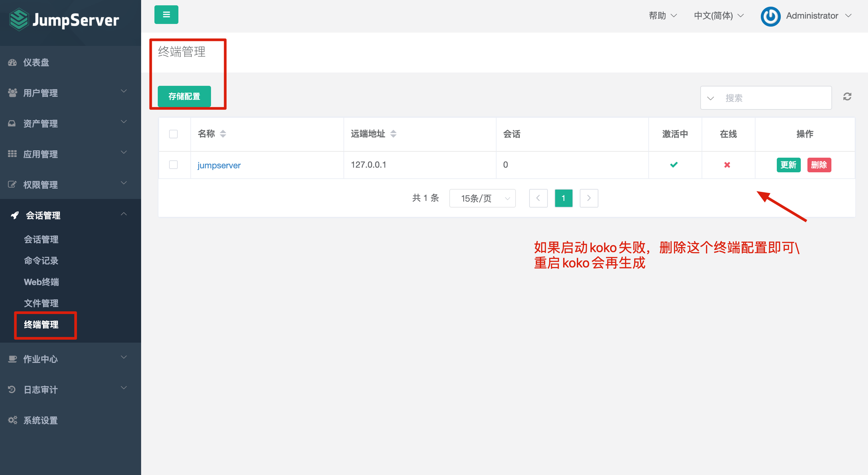This screenshot has height=475, width=868.
Task: Click the next page arrow
Action: pos(589,198)
